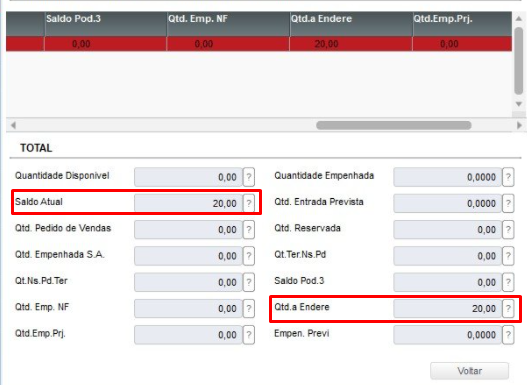Focus the Qtd. Empenhada S.A. field
The image size is (527, 385).
click(188, 256)
